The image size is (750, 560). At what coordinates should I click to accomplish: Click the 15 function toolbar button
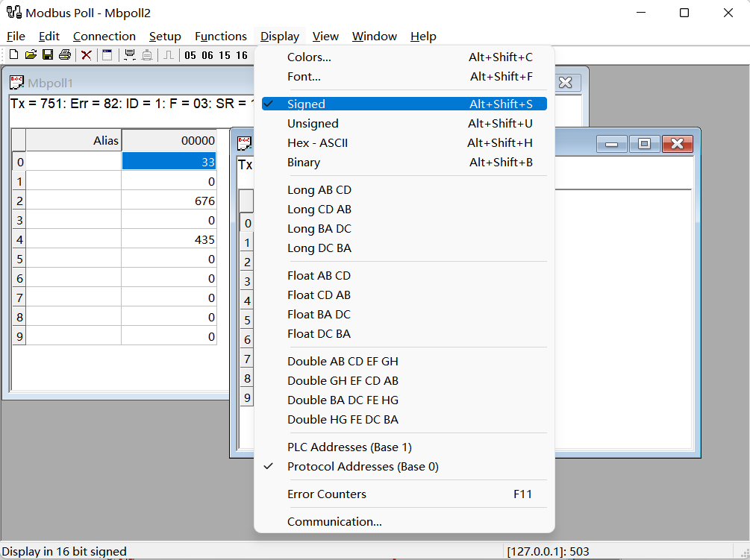(x=225, y=55)
